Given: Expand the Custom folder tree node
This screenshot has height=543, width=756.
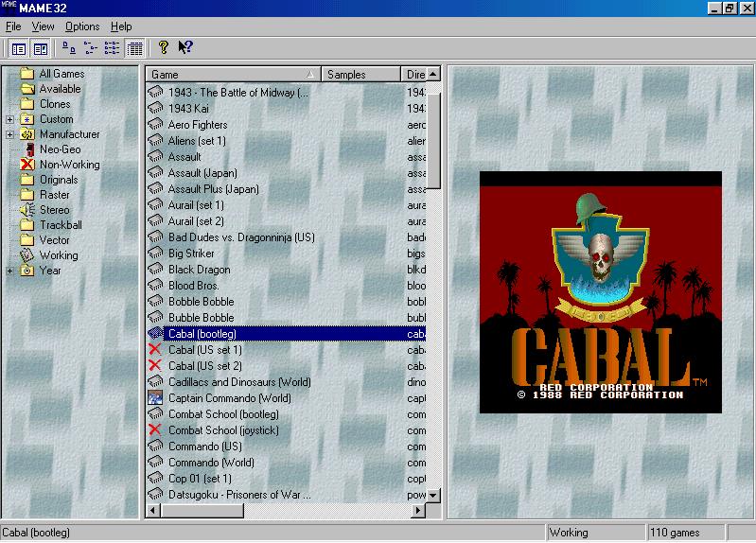Looking at the screenshot, I should [x=9, y=119].
